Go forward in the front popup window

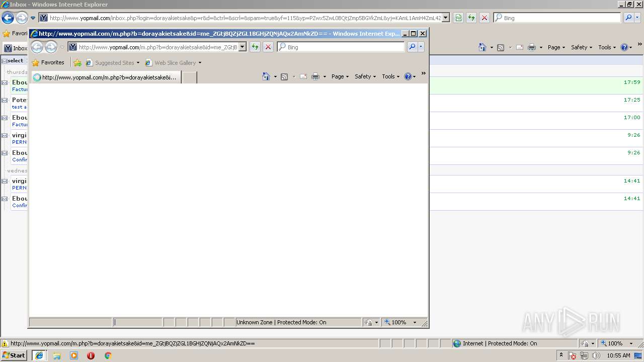click(x=51, y=47)
